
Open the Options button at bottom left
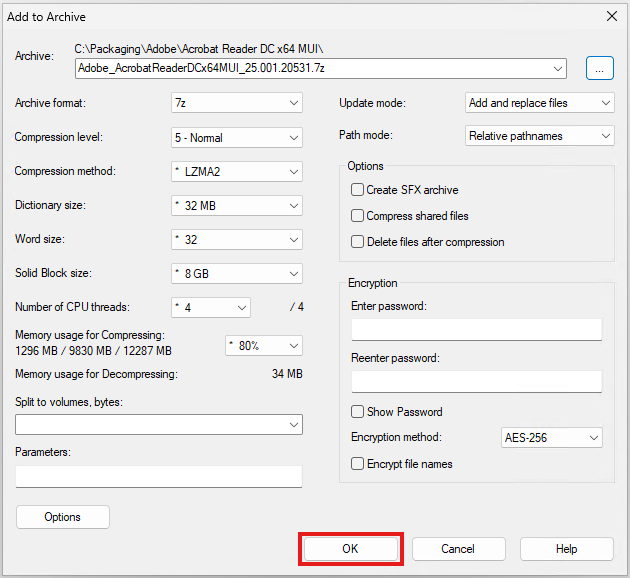(63, 517)
